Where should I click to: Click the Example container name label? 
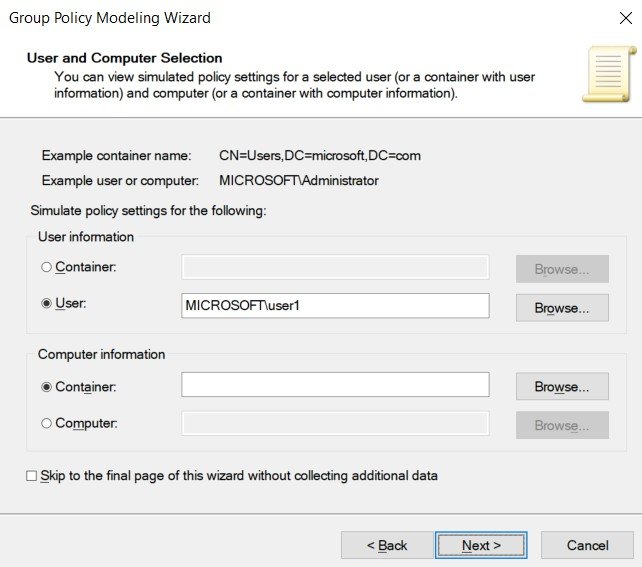(x=117, y=156)
